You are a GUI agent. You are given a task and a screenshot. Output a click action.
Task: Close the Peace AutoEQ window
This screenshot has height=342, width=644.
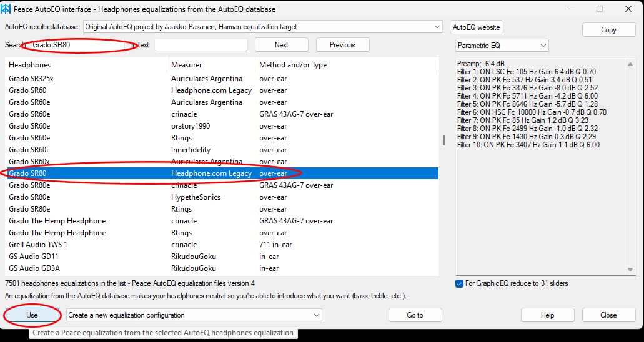point(628,9)
